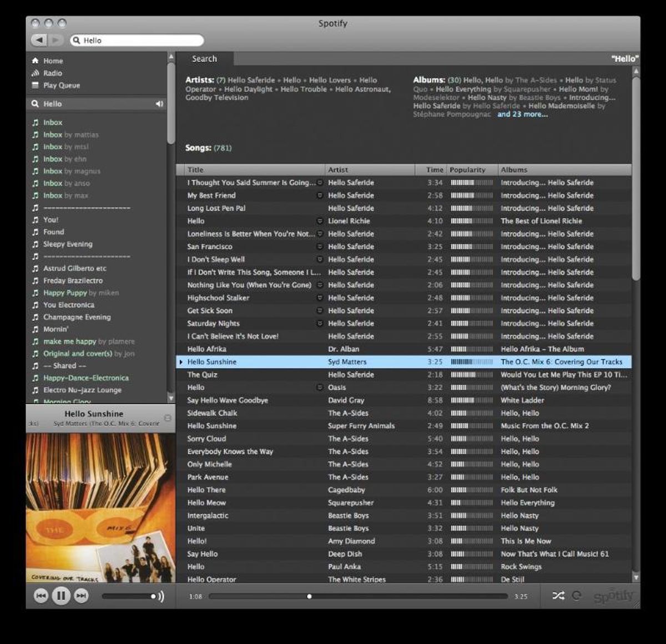Open dropdown arrow next to My Best Friend
Image resolution: width=666 pixels, height=644 pixels.
(320, 195)
